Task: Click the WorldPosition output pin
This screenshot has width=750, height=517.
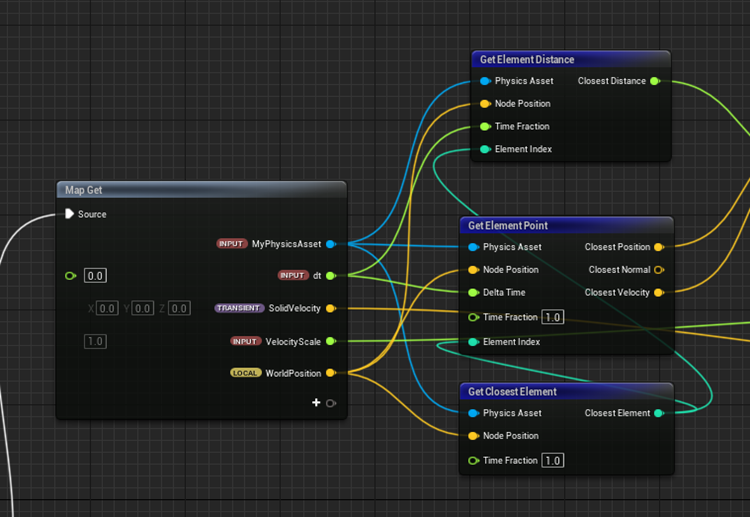Action: [331, 373]
